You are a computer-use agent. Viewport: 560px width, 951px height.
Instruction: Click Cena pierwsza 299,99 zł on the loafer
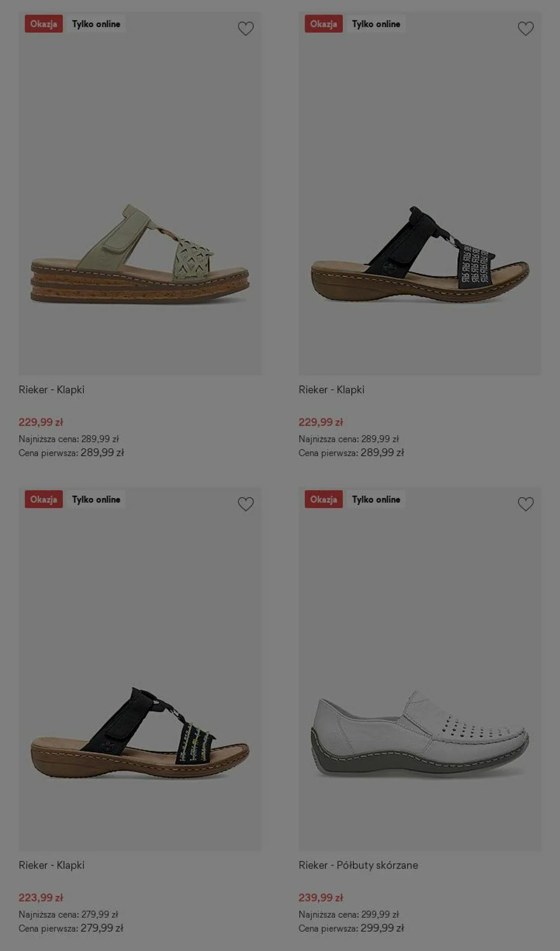351,928
